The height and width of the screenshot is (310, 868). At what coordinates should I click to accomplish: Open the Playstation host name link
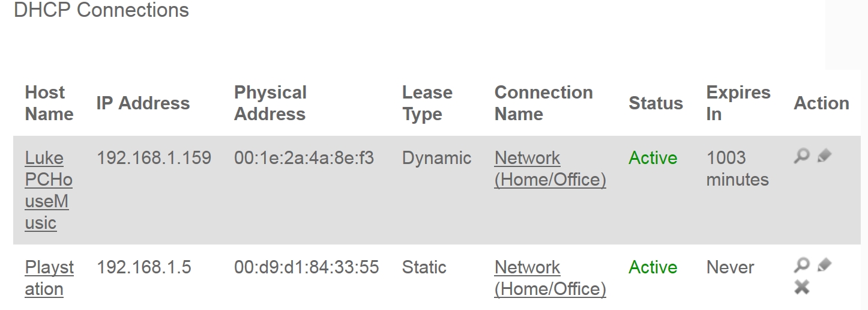pos(49,278)
